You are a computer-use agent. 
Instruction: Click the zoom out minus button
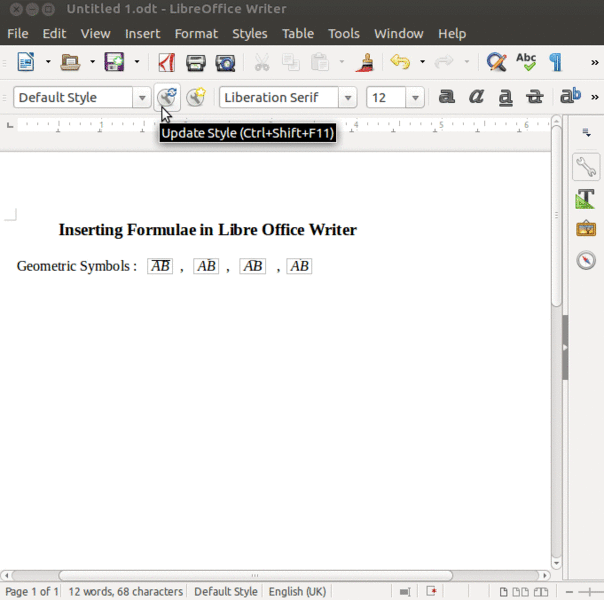point(569,592)
